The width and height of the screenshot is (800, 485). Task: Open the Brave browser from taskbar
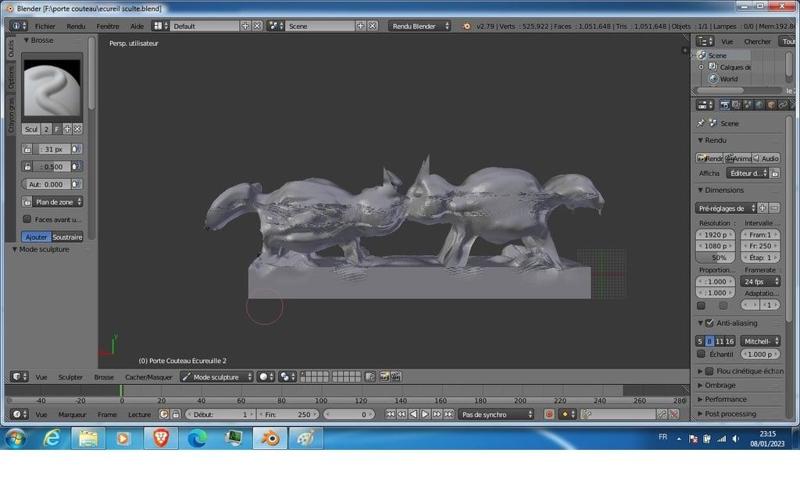pyautogui.click(x=160, y=438)
